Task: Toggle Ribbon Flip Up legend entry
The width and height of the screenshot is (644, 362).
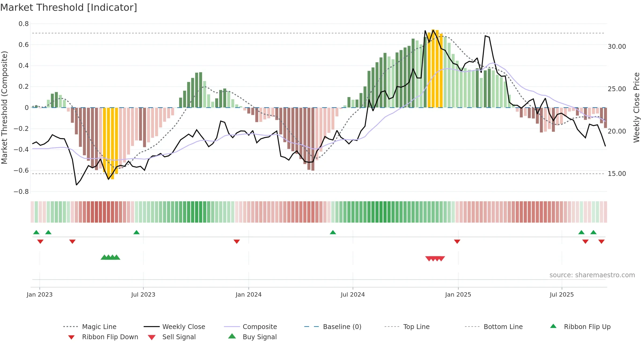Action: [x=580, y=327]
